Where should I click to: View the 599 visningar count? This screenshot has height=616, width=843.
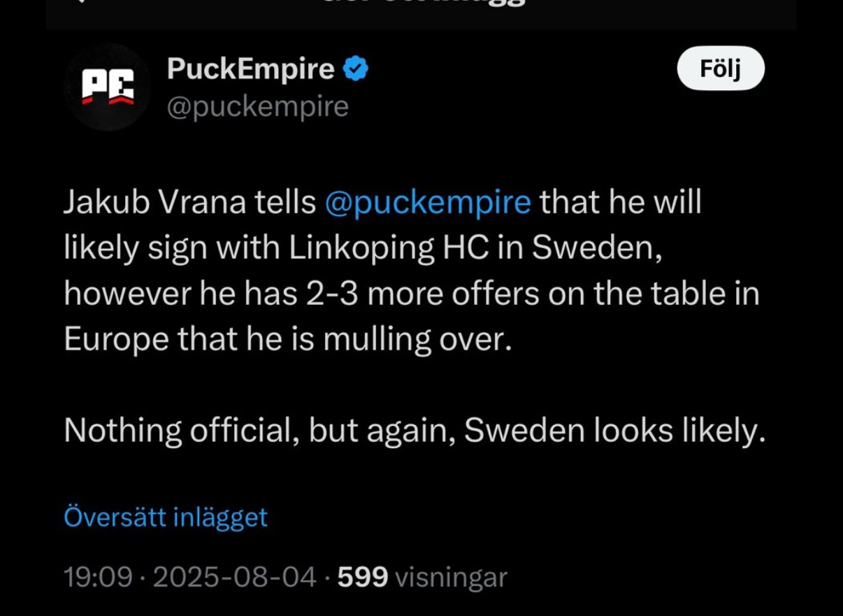pyautogui.click(x=422, y=578)
